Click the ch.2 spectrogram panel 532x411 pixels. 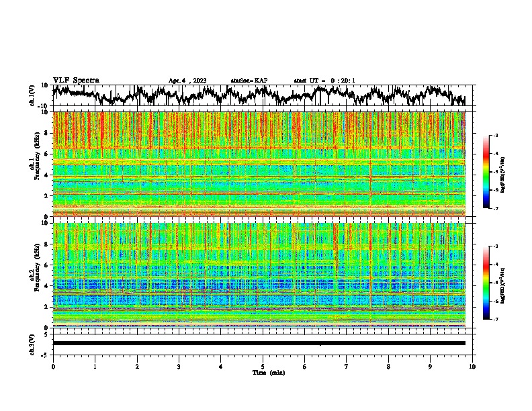[259, 275]
